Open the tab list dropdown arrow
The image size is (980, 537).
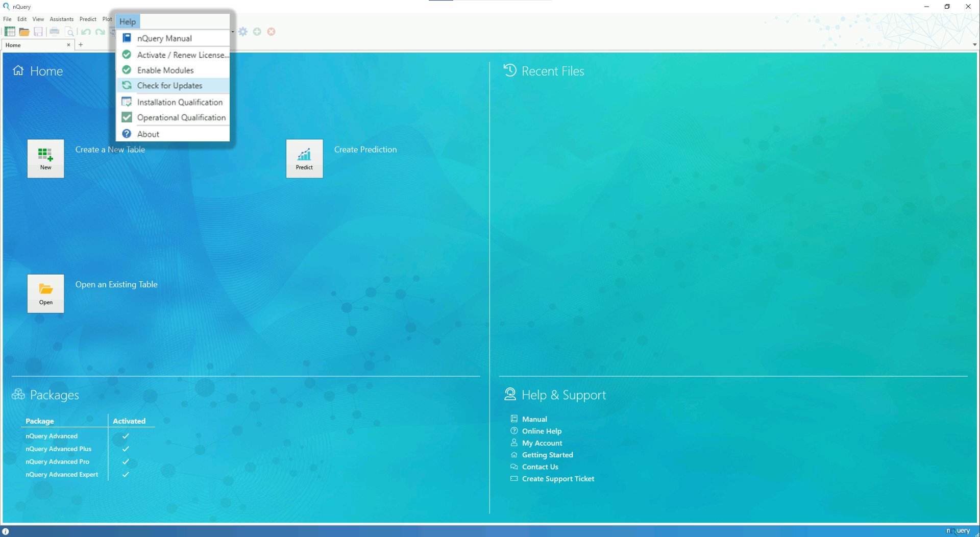[x=974, y=45]
